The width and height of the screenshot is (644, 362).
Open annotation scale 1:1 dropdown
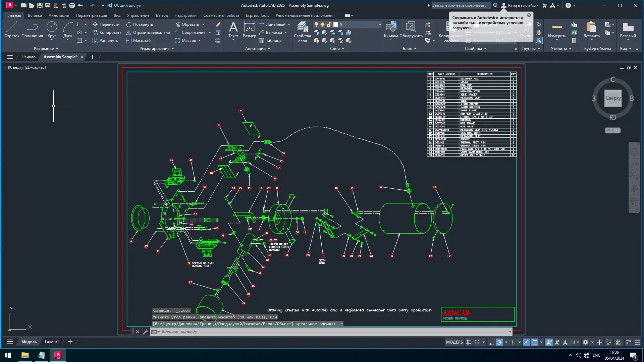click(575, 342)
